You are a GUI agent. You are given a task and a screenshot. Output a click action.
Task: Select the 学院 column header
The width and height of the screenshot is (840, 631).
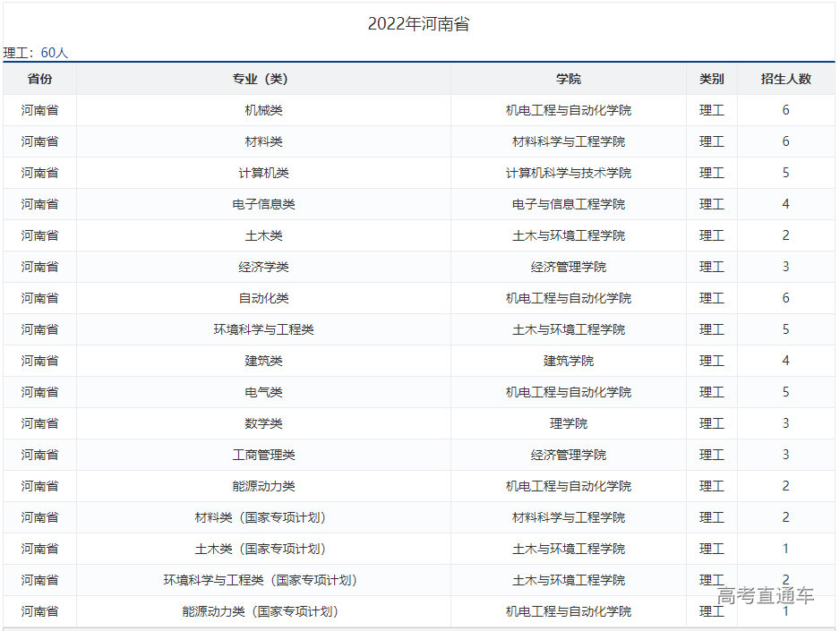[568, 79]
